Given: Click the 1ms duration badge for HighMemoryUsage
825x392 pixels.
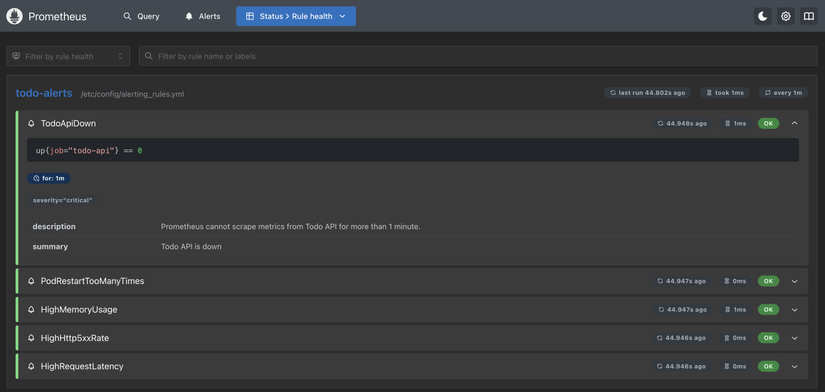Looking at the screenshot, I should (x=736, y=310).
